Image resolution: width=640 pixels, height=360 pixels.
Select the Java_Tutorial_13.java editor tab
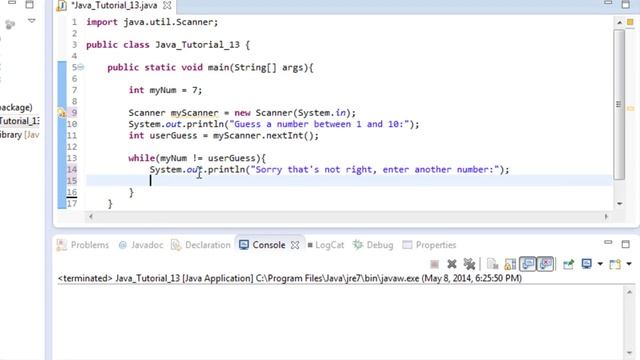(114, 6)
